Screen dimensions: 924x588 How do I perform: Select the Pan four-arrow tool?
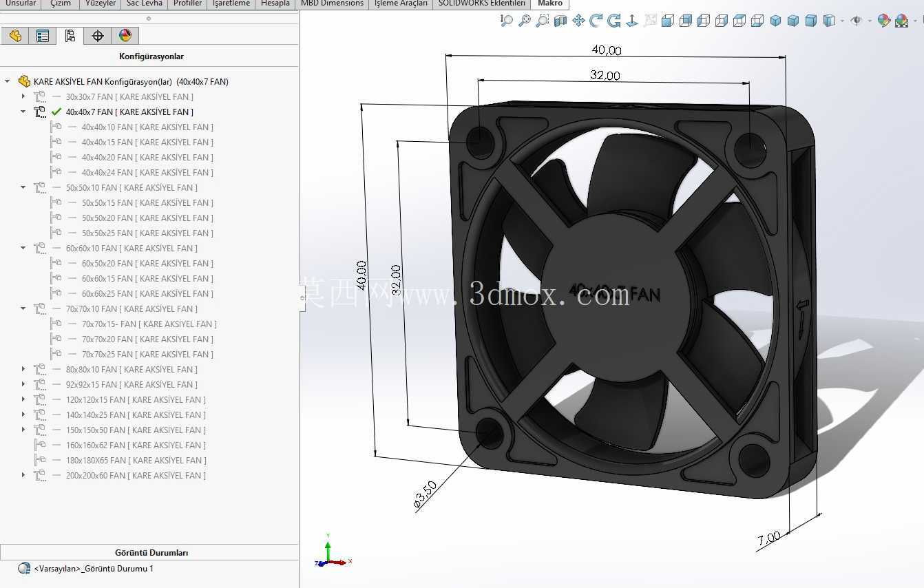578,21
